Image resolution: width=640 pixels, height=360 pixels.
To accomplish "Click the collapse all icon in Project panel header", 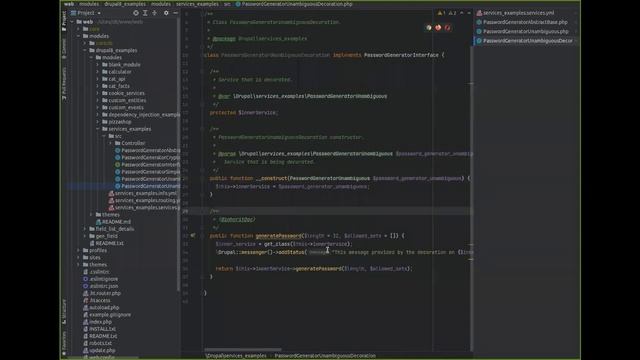I will point(155,13).
